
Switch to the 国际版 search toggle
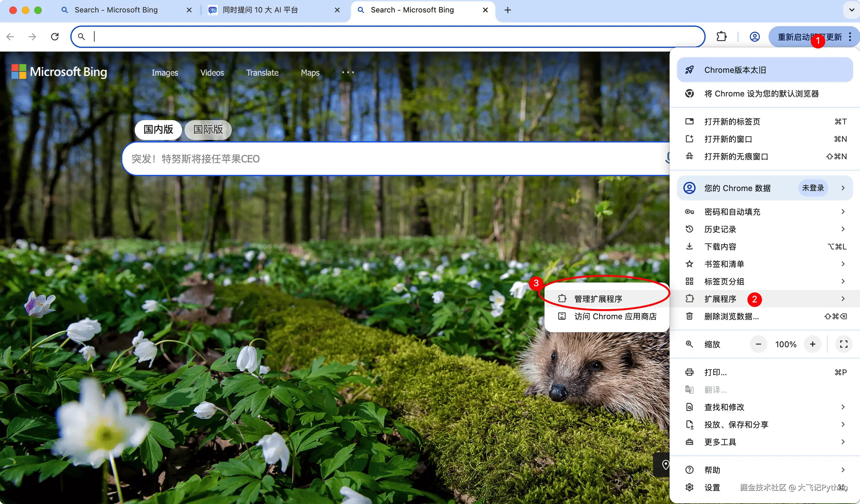(x=208, y=130)
